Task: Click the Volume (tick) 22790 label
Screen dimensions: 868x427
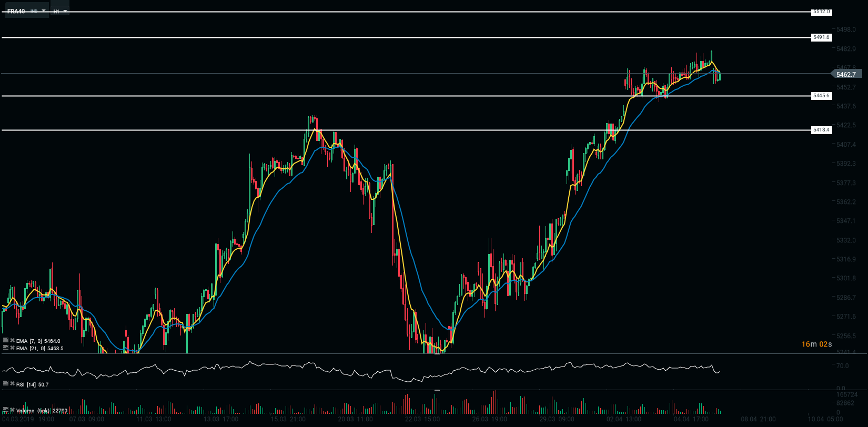Action: [x=42, y=411]
